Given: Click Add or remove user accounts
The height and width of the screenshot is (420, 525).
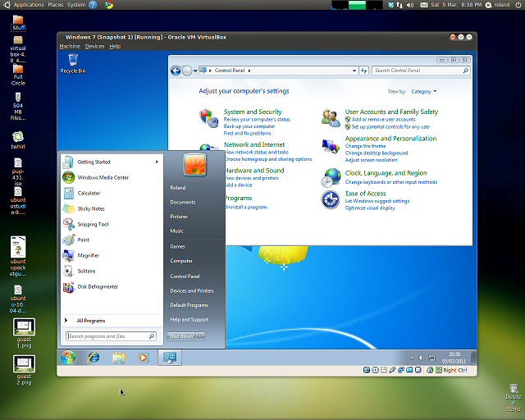Looking at the screenshot, I should tap(383, 119).
